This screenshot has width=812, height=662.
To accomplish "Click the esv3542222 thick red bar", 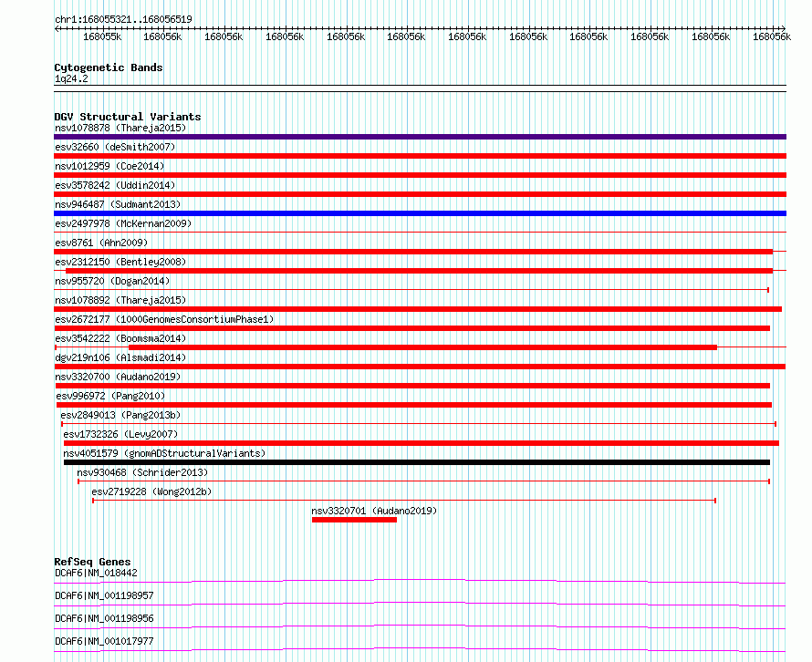I will click(x=422, y=347).
